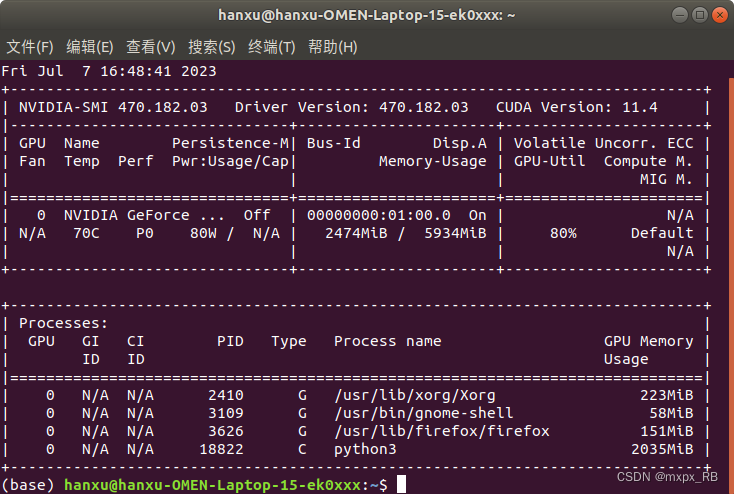Click the '223MiB' memory usage
This screenshot has width=734, height=494.
pyautogui.click(x=667, y=396)
